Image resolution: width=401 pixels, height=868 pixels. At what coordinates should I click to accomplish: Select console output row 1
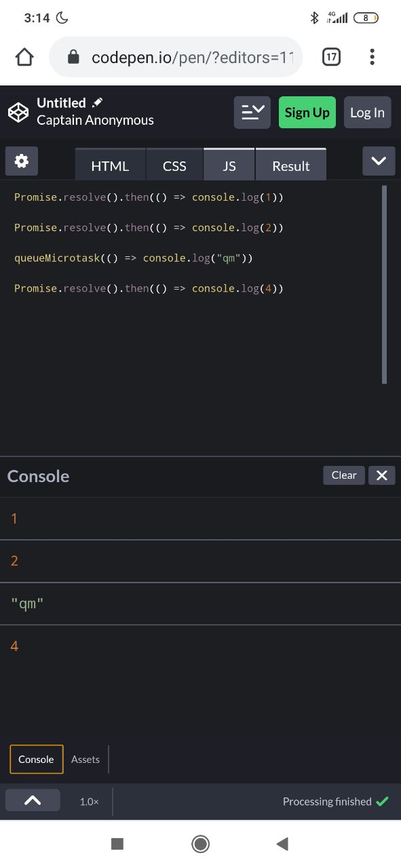[x=200, y=519]
